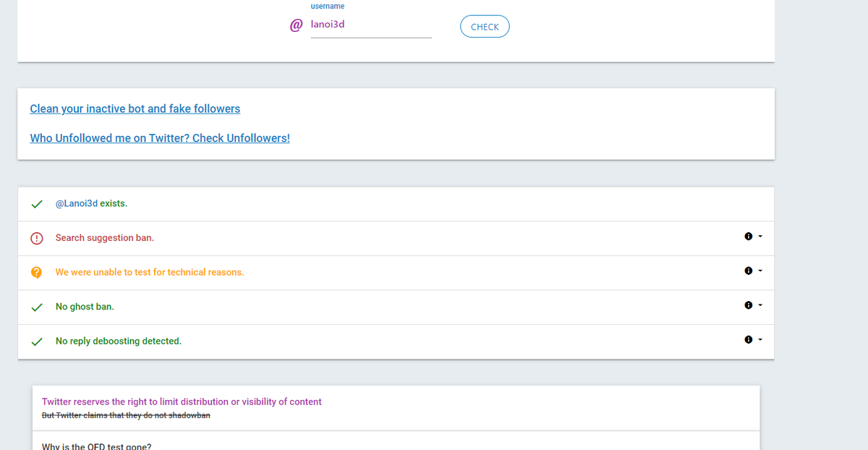Click red warning icon for search suggestion ban
868x450 pixels.
36,238
